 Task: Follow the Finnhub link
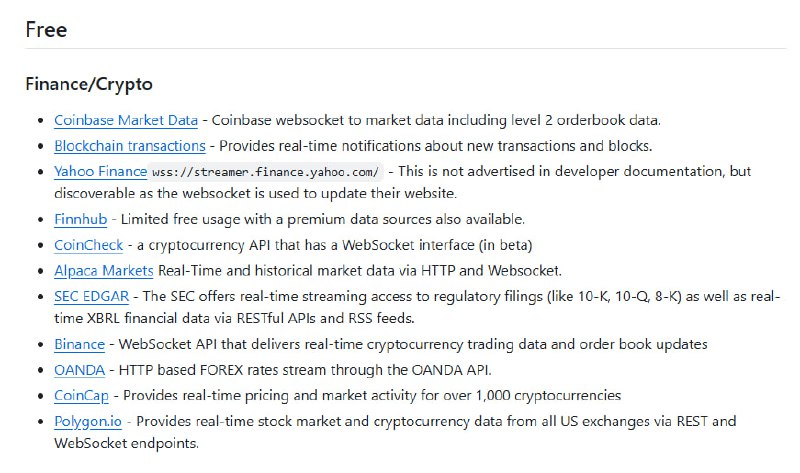click(77, 219)
